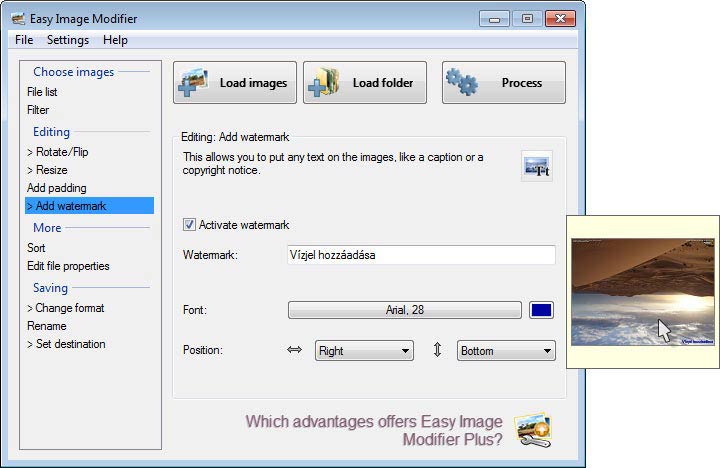
Task: Click the Arial, 28 font button
Action: pos(404,310)
